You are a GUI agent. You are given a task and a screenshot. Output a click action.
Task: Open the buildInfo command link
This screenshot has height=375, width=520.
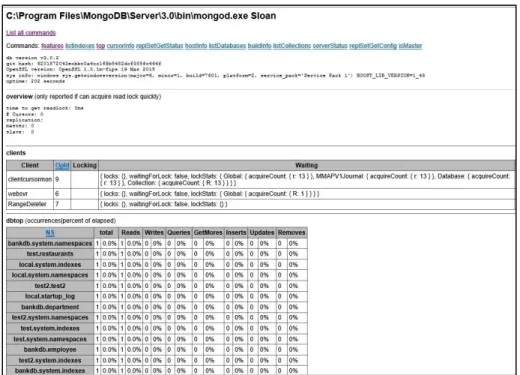point(259,46)
